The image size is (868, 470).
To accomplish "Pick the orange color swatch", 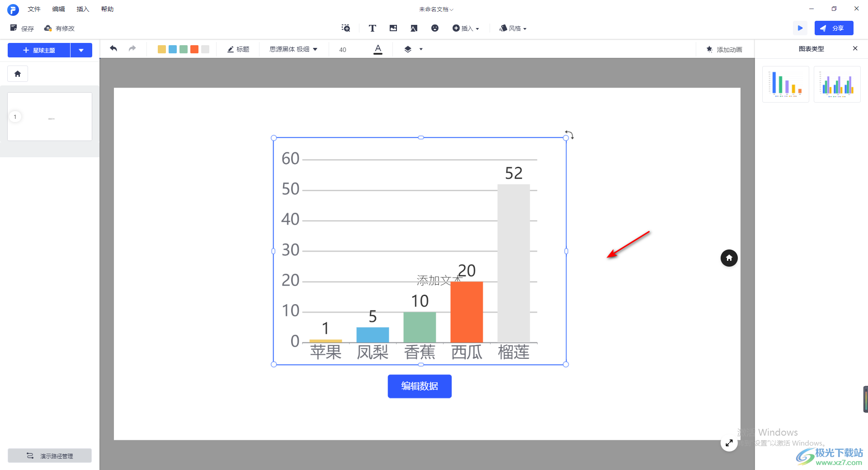I will point(194,49).
